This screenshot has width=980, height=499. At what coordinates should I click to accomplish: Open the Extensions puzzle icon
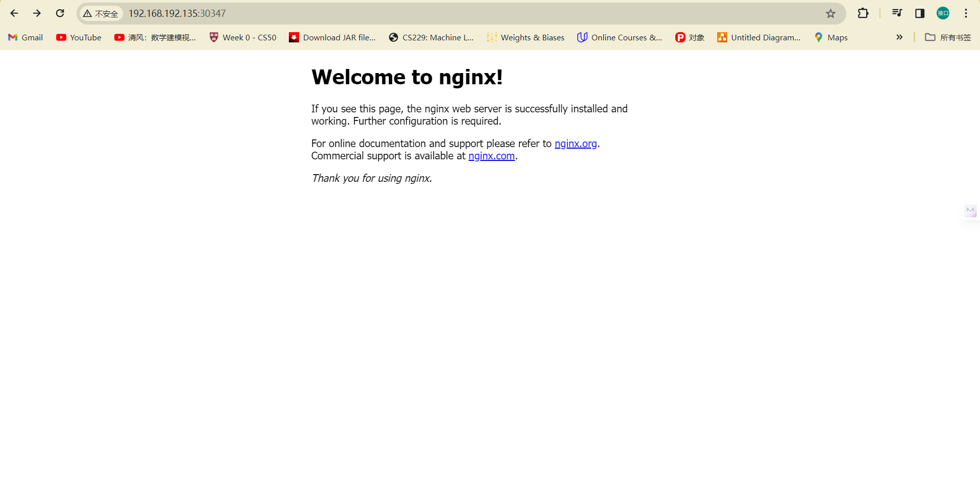[x=863, y=13]
